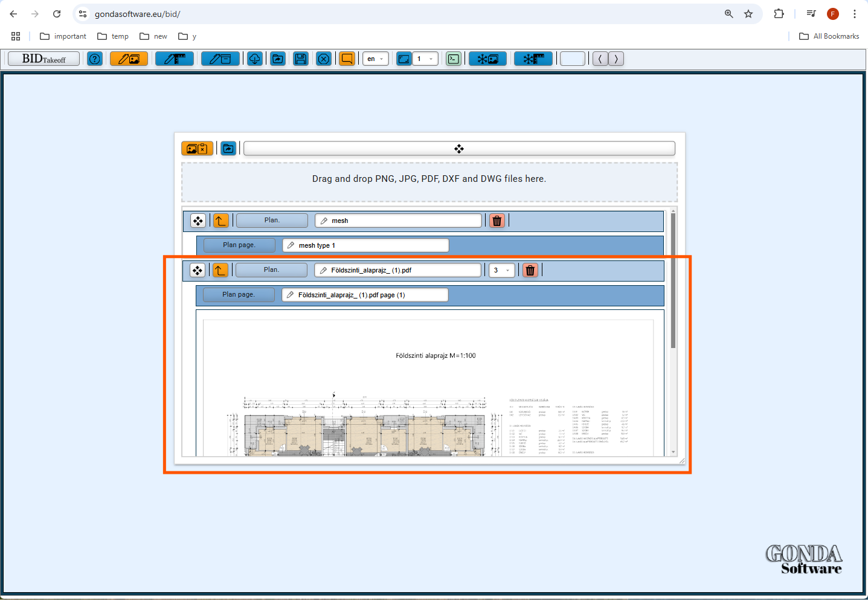Click the right angle bracket navigation button
The height and width of the screenshot is (600, 868).
(x=616, y=59)
